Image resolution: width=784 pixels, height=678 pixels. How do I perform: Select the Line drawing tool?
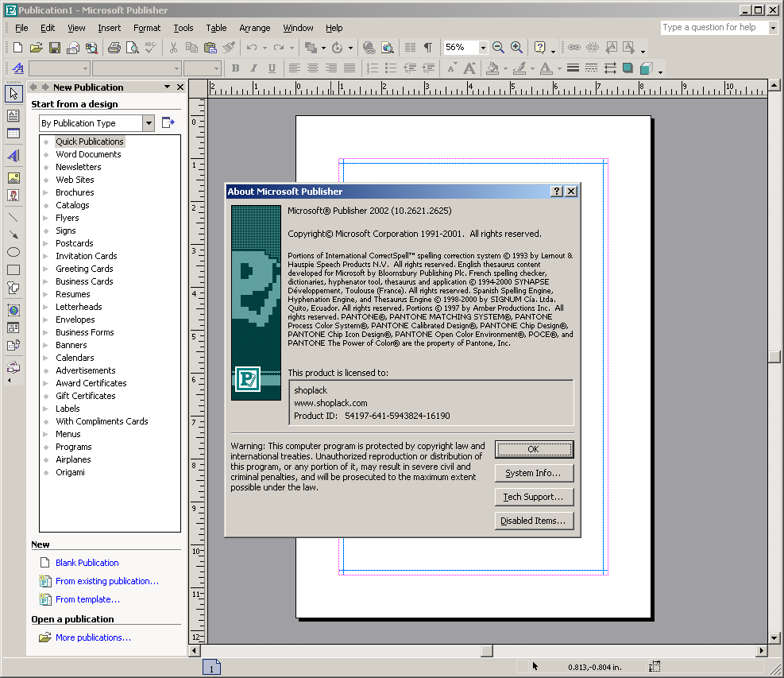click(x=14, y=218)
